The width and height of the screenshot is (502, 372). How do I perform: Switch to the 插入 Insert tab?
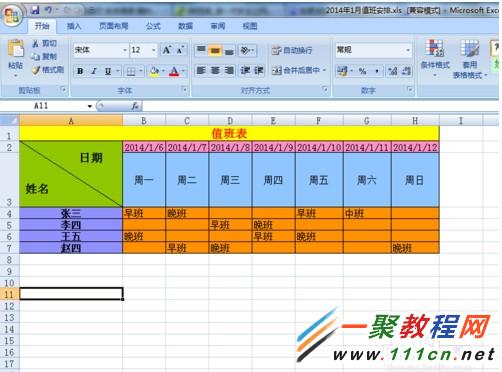(74, 26)
